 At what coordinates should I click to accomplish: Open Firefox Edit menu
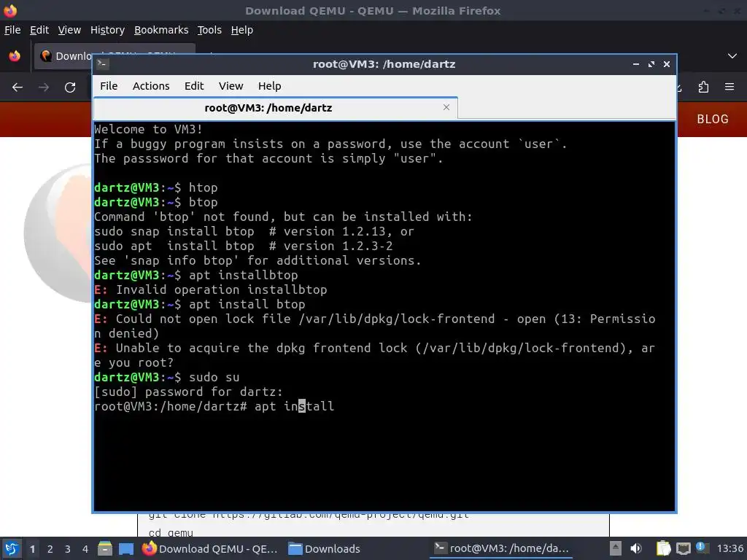(39, 30)
